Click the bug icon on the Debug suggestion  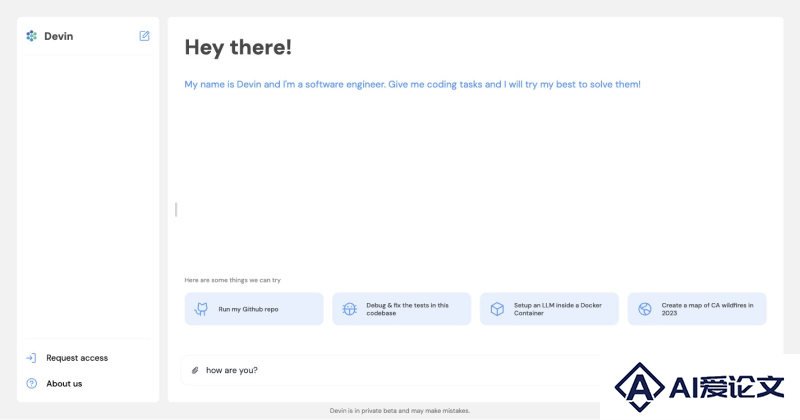pyautogui.click(x=349, y=309)
